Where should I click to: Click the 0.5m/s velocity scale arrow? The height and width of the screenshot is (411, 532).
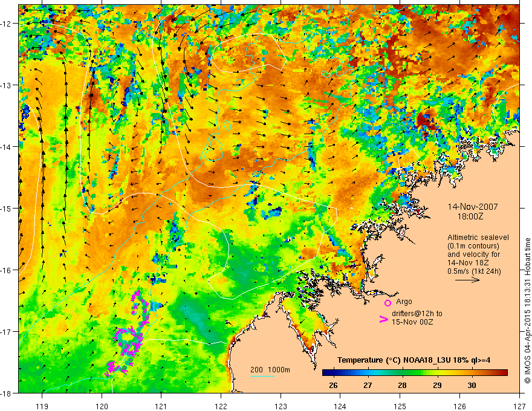tap(467, 280)
